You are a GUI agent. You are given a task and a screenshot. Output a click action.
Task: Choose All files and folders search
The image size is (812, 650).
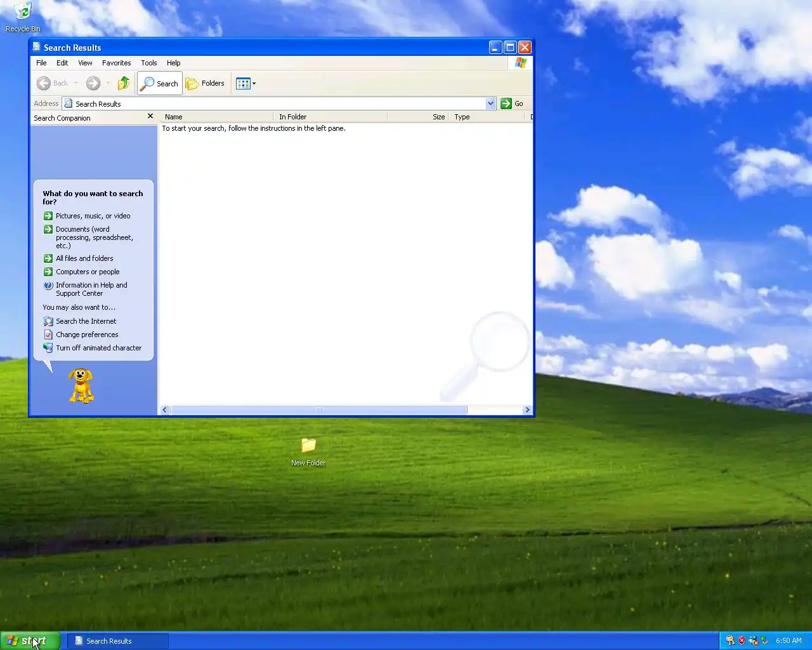point(78,258)
